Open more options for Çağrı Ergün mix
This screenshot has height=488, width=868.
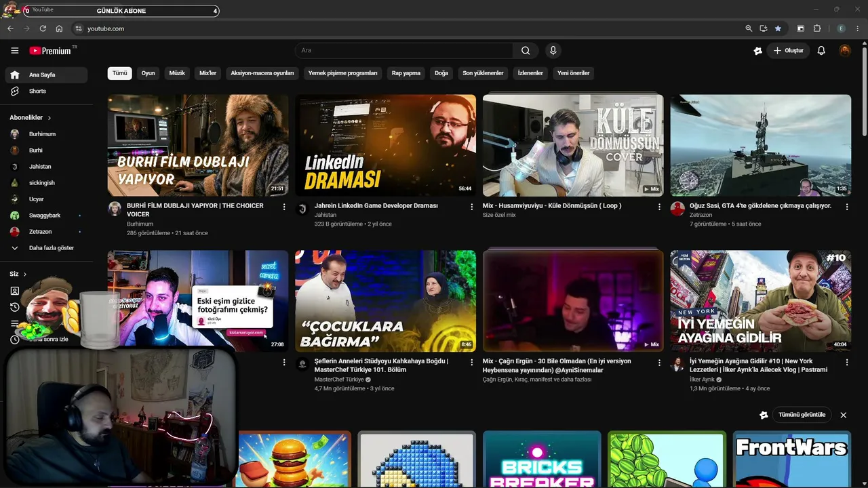click(659, 363)
